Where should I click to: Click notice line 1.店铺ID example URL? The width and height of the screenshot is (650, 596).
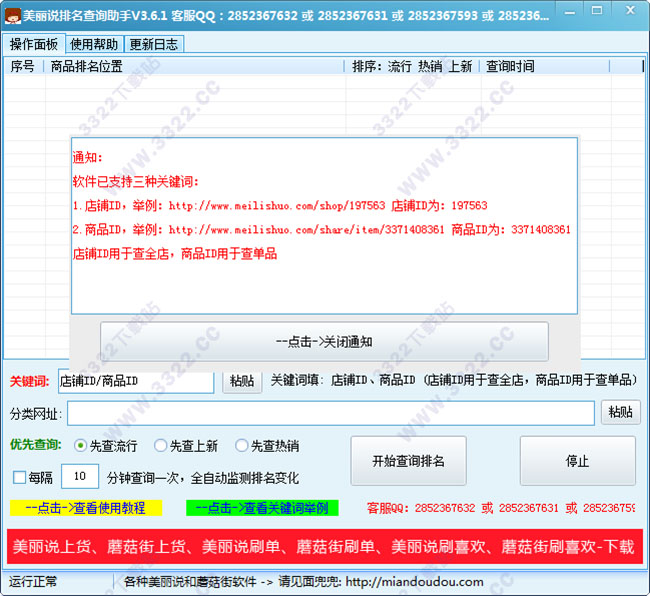click(280, 206)
